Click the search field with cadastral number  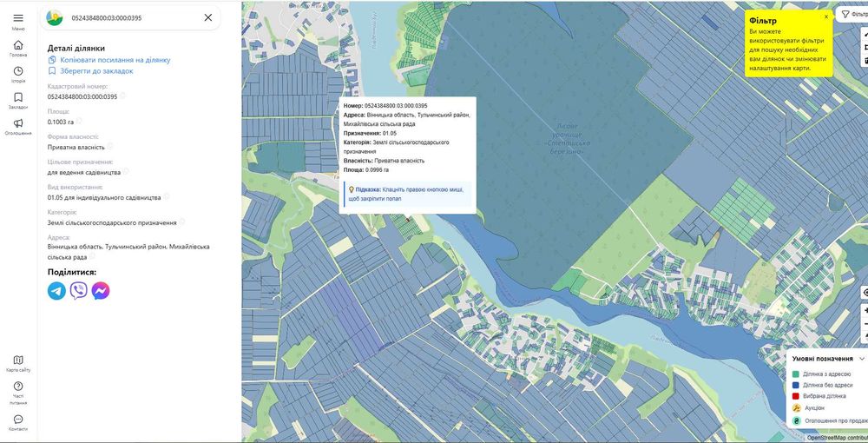[x=133, y=17]
